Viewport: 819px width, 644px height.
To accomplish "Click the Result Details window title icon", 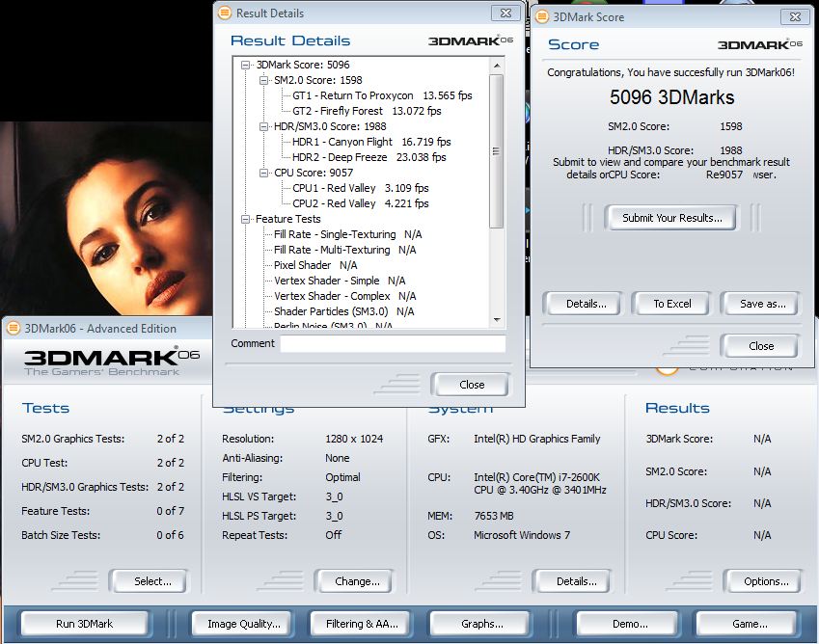I will coord(225,13).
